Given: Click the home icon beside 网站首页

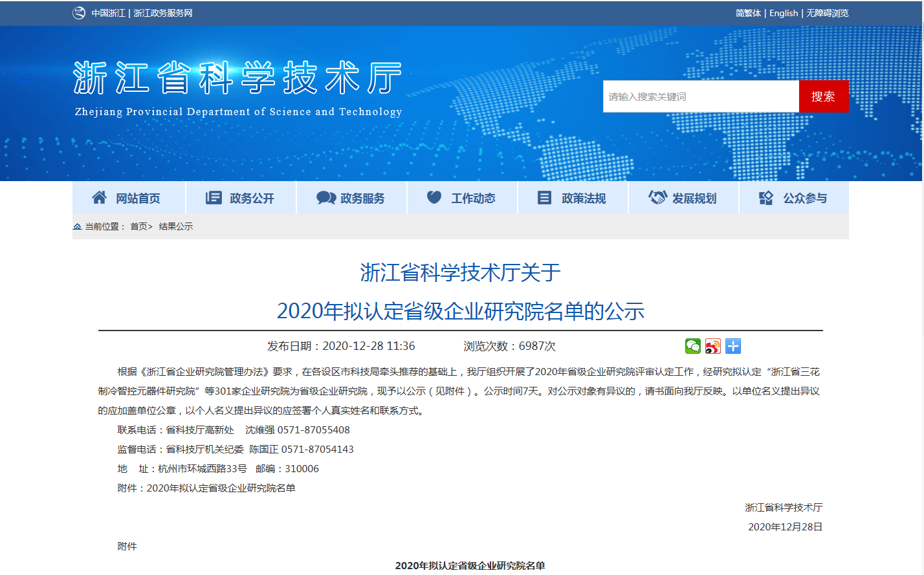Looking at the screenshot, I should point(100,197).
